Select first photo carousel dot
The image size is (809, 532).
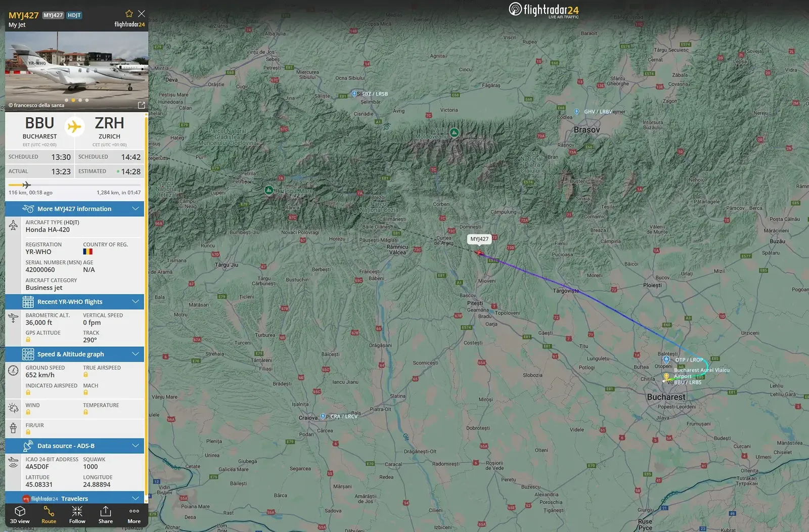[x=67, y=100]
